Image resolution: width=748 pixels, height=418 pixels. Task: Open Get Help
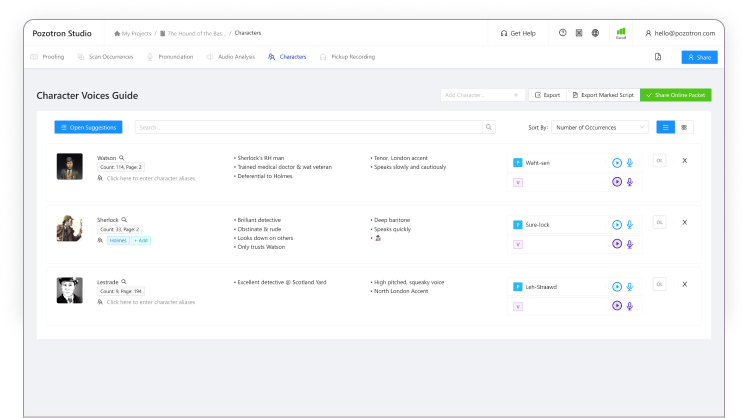click(518, 33)
